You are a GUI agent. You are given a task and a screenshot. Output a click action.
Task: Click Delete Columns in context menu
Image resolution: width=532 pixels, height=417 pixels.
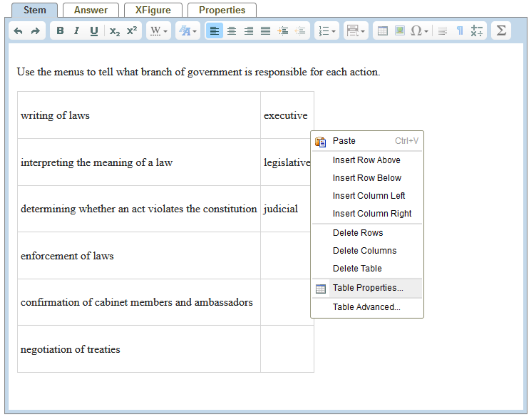pos(365,251)
